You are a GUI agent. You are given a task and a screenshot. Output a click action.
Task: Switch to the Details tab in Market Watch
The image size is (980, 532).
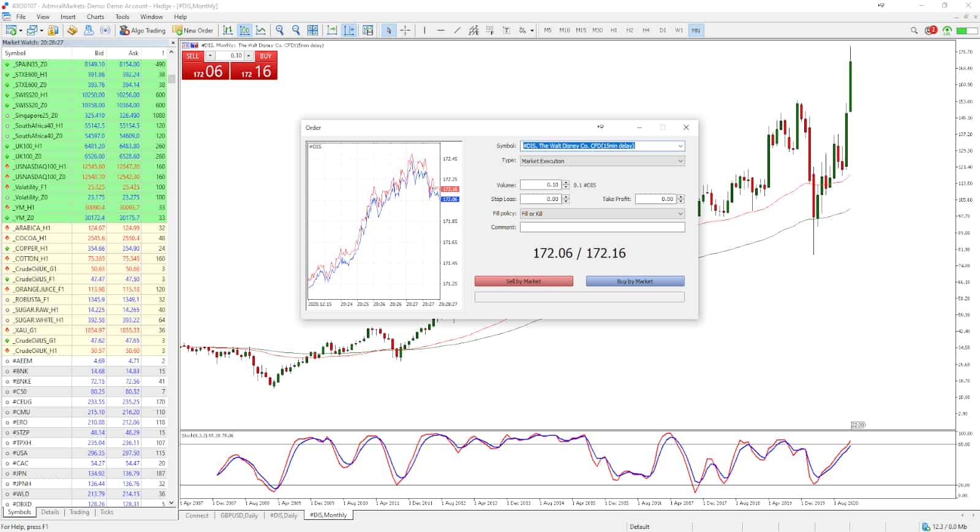coord(50,512)
